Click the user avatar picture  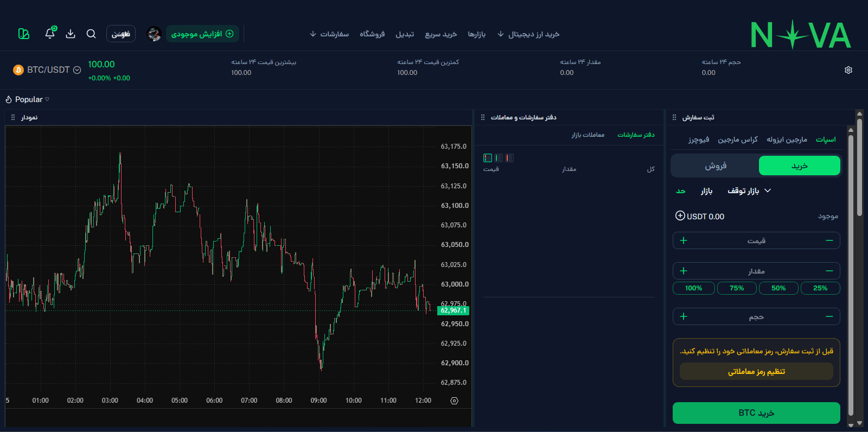pyautogui.click(x=154, y=34)
